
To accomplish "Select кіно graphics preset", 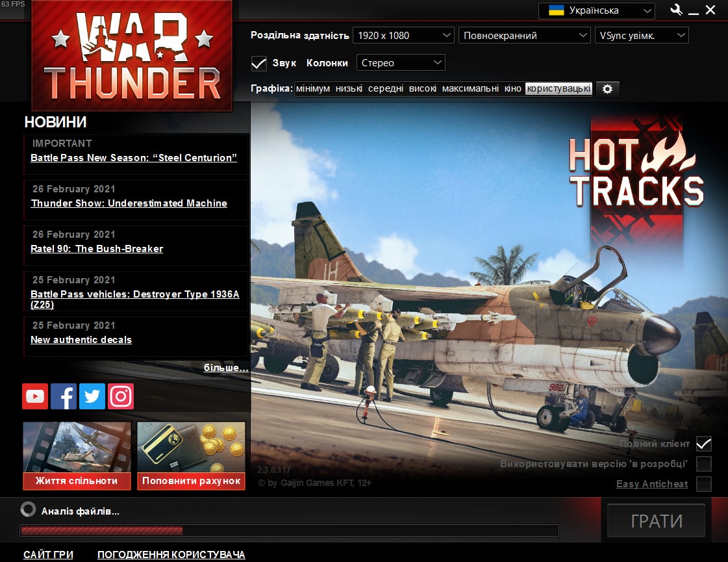I will pos(512,89).
